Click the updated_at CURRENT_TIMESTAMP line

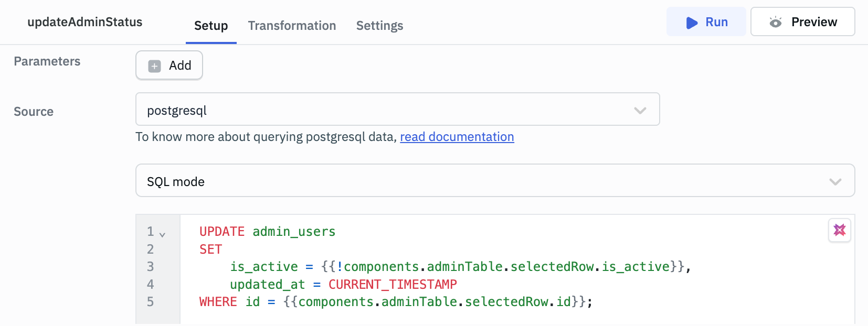343,285
